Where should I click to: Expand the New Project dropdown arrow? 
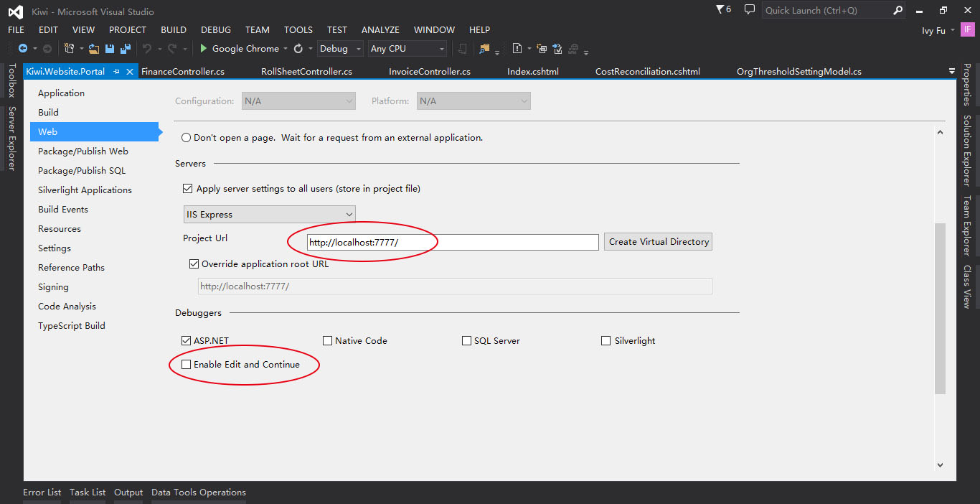81,49
